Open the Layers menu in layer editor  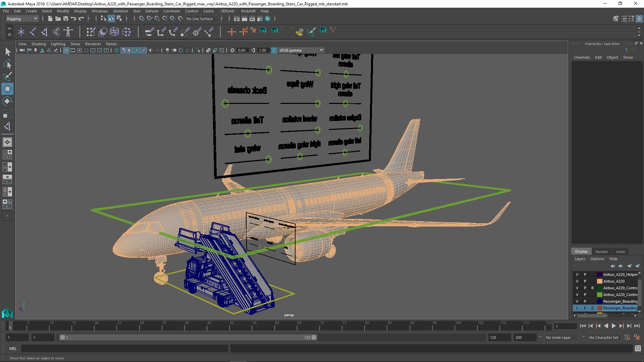(x=580, y=259)
